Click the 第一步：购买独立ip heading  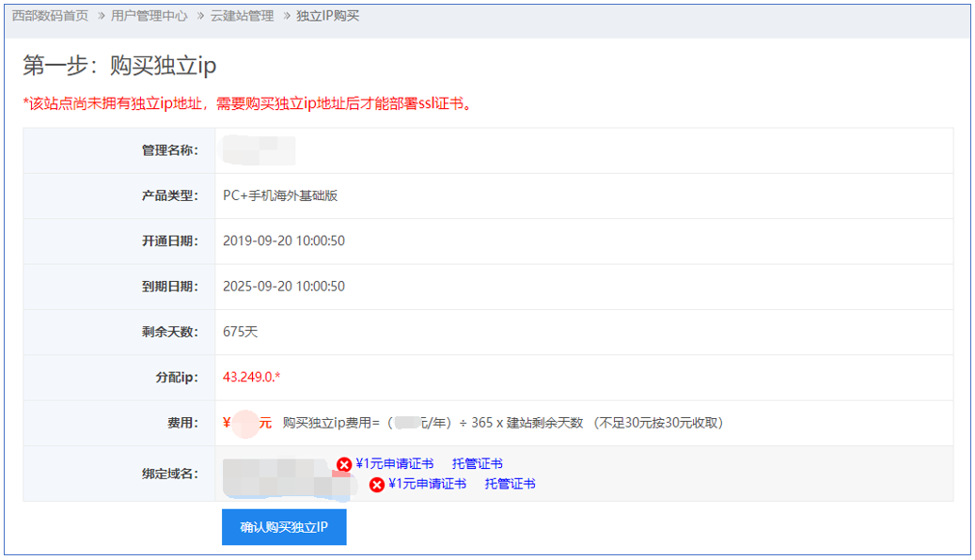119,66
